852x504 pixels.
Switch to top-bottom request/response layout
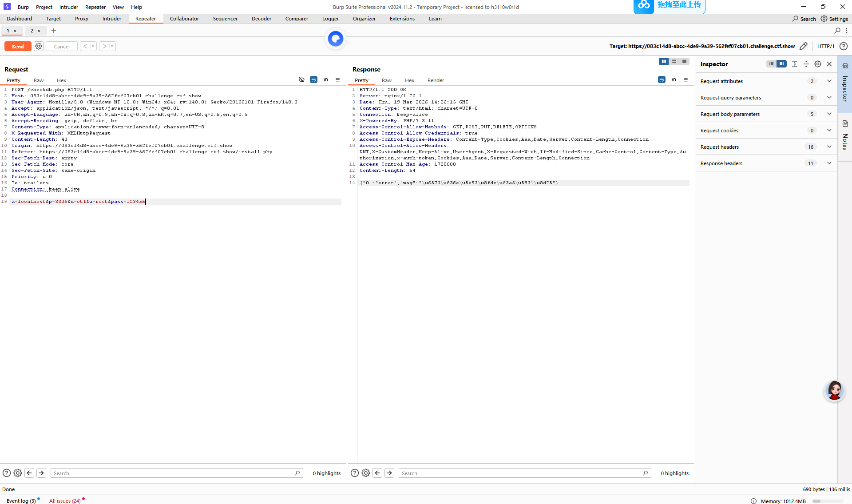point(674,62)
